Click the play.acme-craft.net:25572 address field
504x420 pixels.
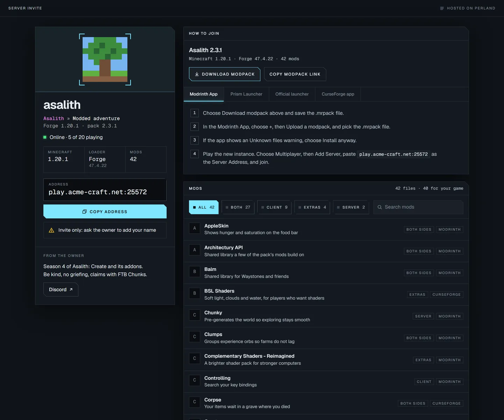pos(105,190)
